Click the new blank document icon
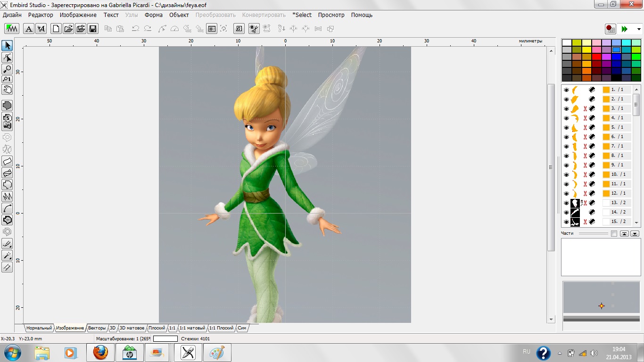 (56, 29)
